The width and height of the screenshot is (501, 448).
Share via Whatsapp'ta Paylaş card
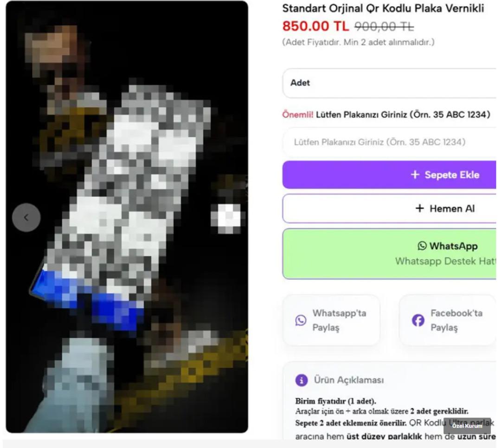pos(331,320)
